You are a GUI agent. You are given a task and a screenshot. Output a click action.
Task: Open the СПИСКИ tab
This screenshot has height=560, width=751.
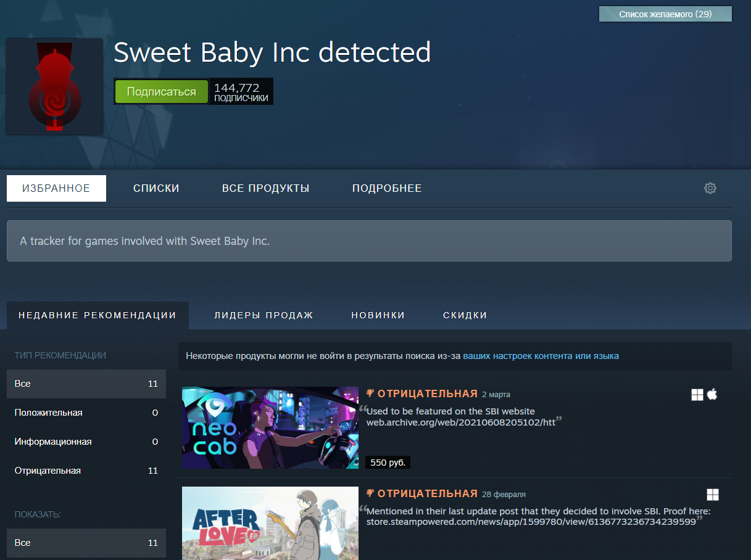[x=156, y=188]
